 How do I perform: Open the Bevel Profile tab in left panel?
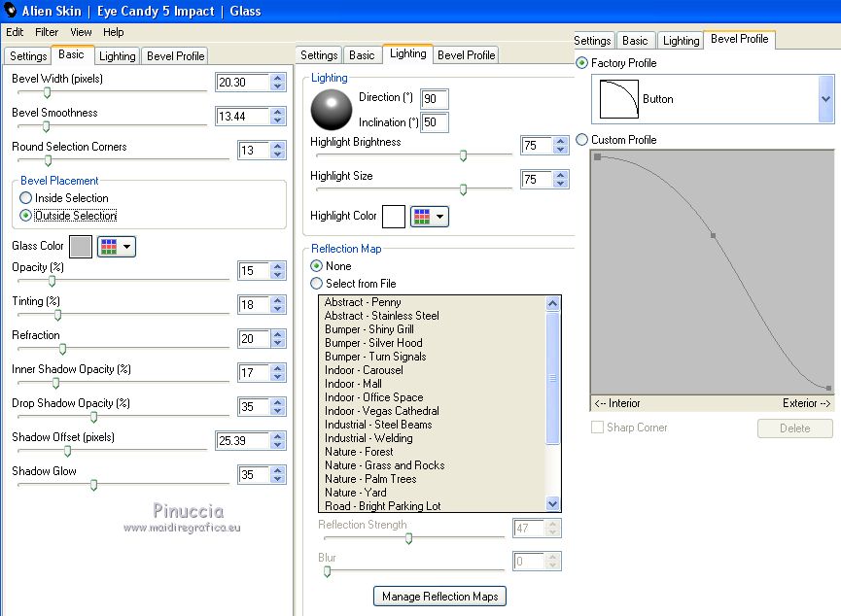pyautogui.click(x=175, y=56)
